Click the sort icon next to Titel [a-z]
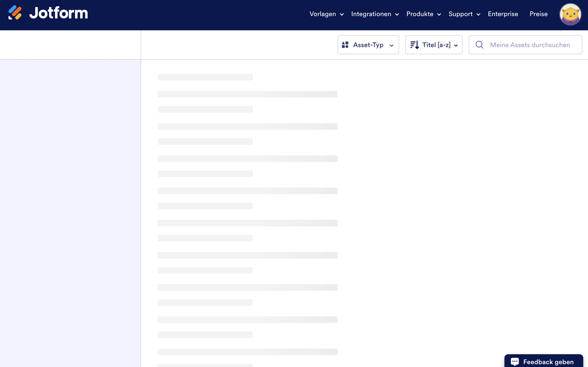The image size is (588, 367). click(x=415, y=45)
